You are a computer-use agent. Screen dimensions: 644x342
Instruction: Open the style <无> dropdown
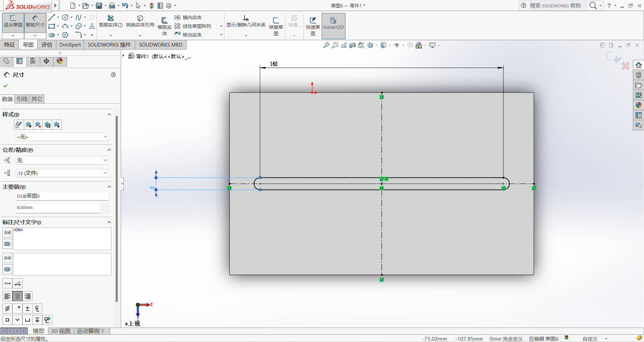point(62,137)
